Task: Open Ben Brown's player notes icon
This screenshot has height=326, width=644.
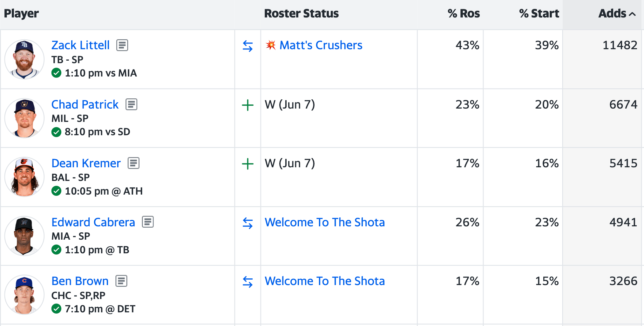Action: coord(121,281)
